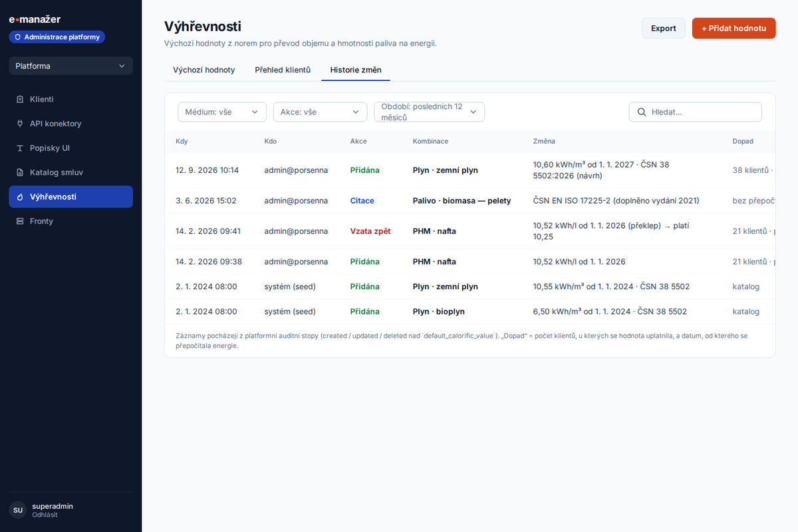Screen dimensions: 798x532
Task: Open the Platforma scope dropdown
Action: pyautogui.click(x=70, y=66)
